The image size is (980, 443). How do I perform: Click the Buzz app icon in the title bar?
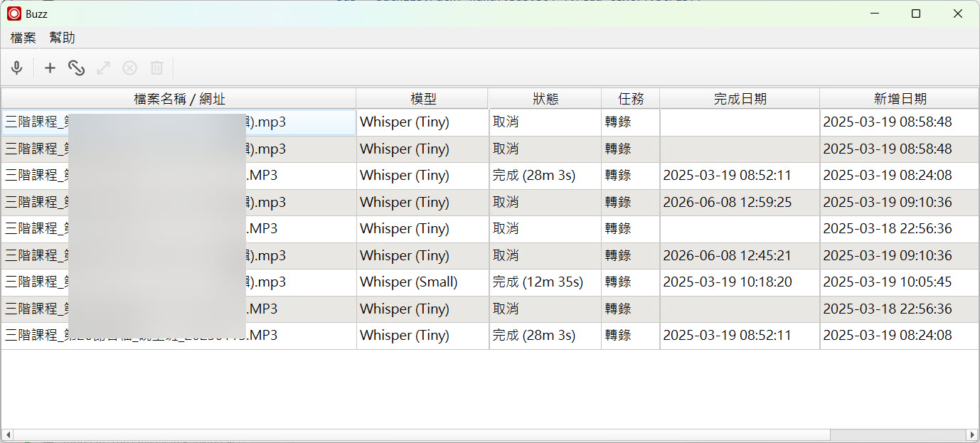pos(14,14)
